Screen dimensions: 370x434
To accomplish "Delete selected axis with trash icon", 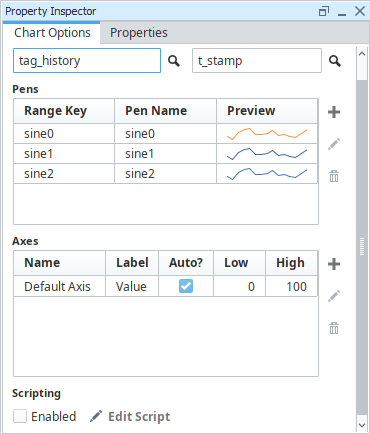I will pos(334,328).
